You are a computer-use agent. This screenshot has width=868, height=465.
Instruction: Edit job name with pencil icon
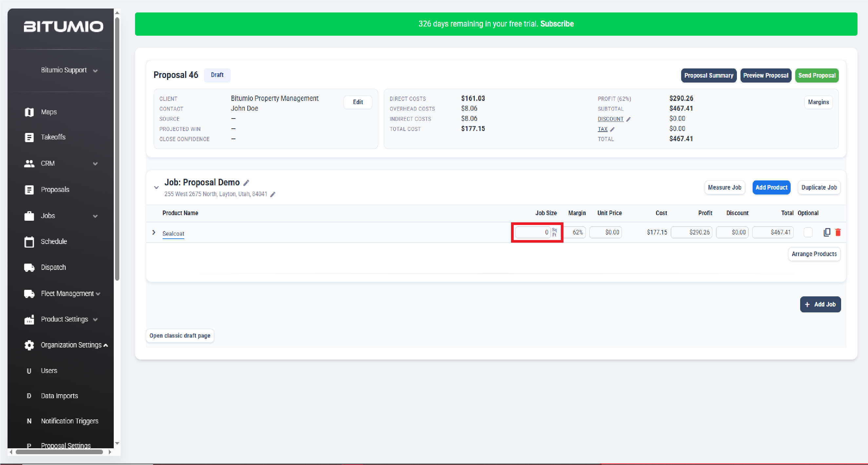point(246,183)
